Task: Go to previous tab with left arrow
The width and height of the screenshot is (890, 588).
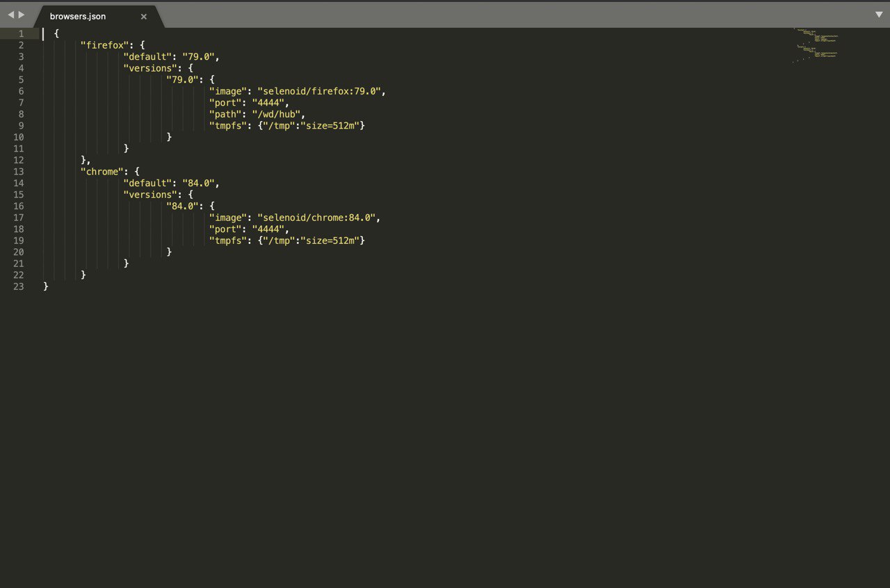Action: [x=10, y=15]
